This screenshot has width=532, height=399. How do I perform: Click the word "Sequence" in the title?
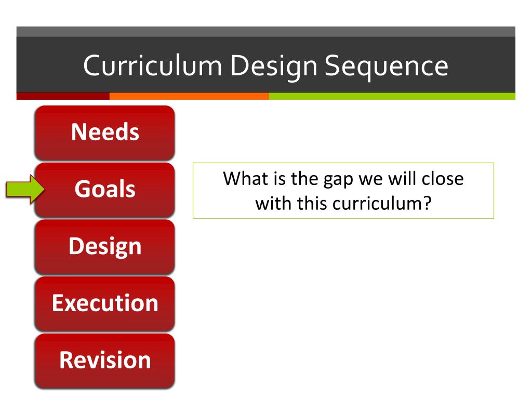click(x=387, y=66)
